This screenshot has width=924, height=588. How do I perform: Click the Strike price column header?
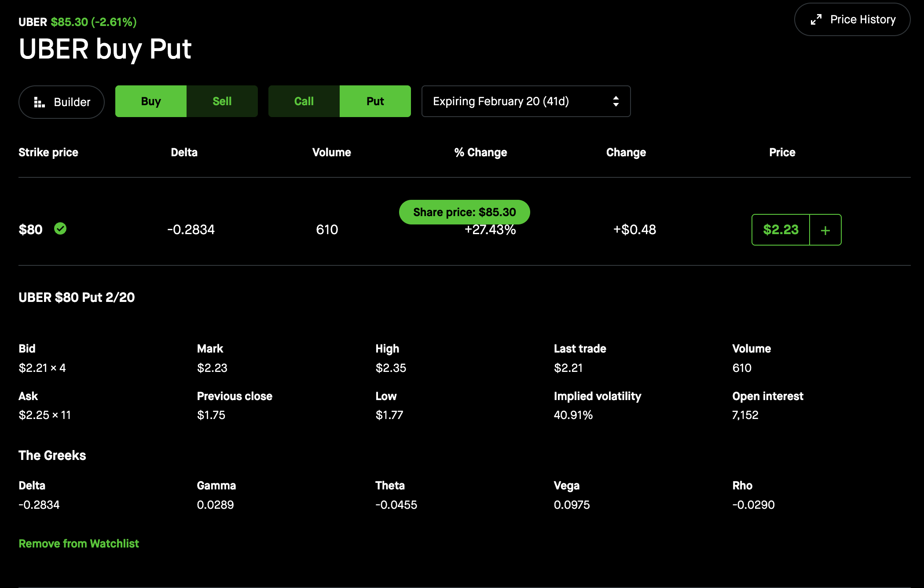48,152
